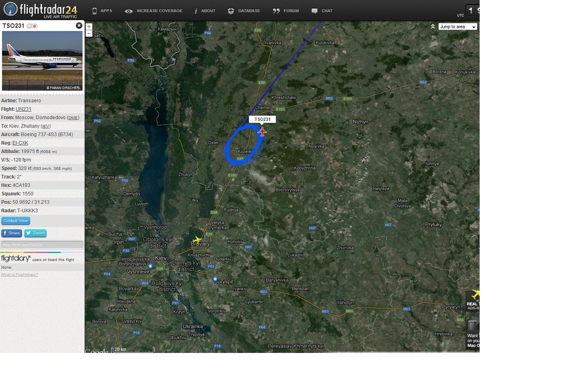The width and height of the screenshot is (588, 392).
Task: Zoom out the map with minus button
Action: (x=89, y=33)
